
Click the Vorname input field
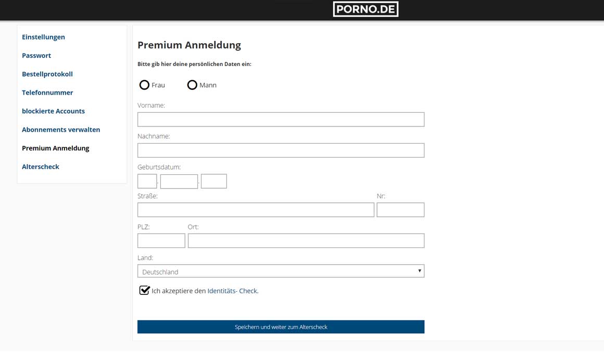tap(281, 119)
